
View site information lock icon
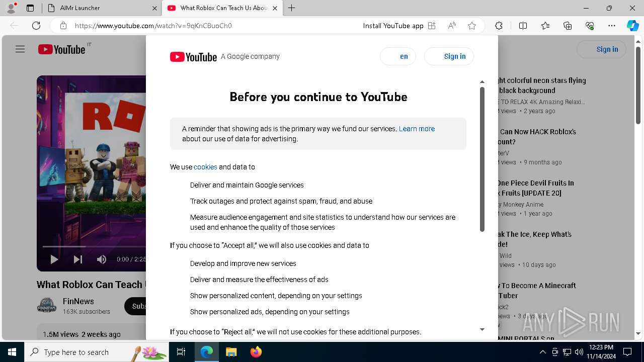coord(63,26)
